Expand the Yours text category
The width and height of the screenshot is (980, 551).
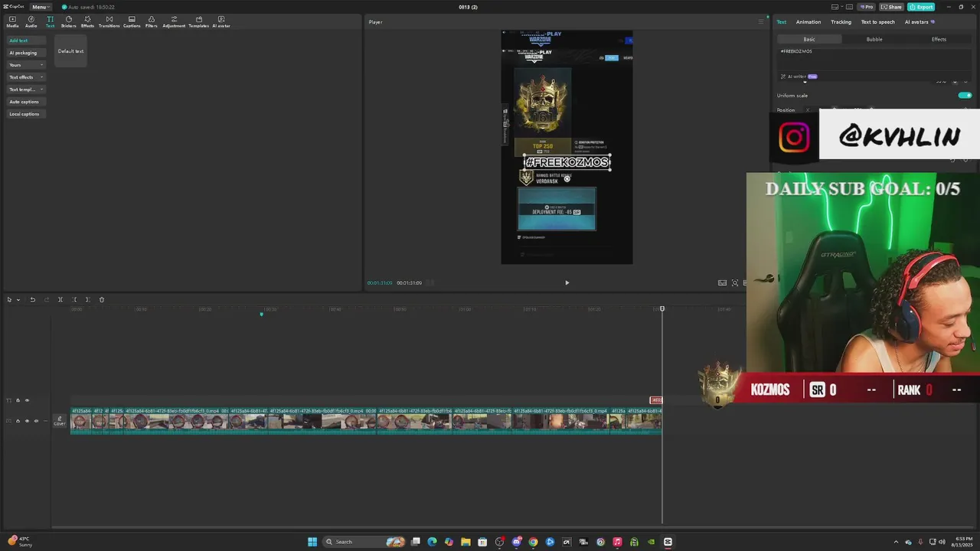(x=26, y=65)
